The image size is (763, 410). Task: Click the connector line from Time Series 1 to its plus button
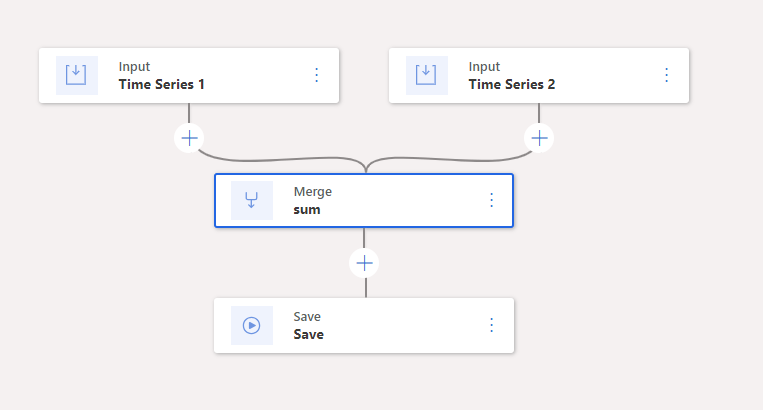point(189,113)
